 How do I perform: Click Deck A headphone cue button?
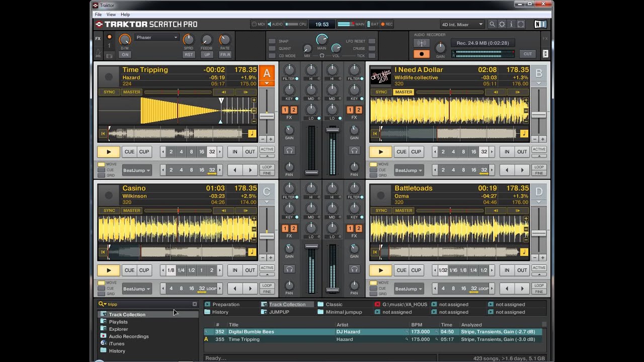289,150
